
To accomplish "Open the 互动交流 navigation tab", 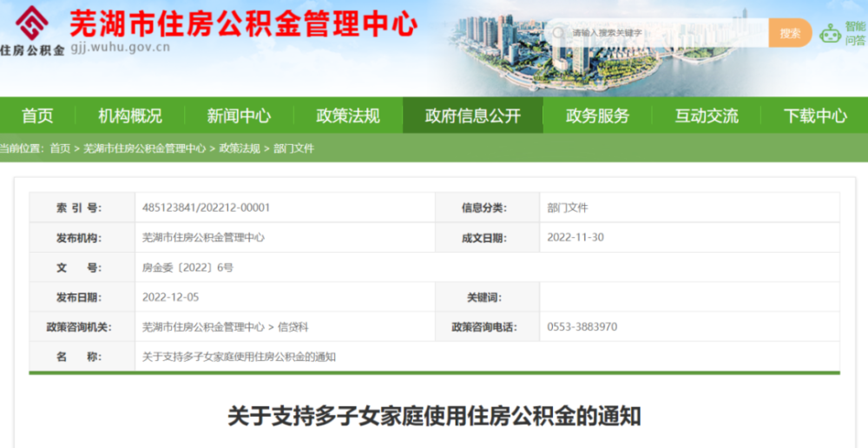I will (x=707, y=115).
